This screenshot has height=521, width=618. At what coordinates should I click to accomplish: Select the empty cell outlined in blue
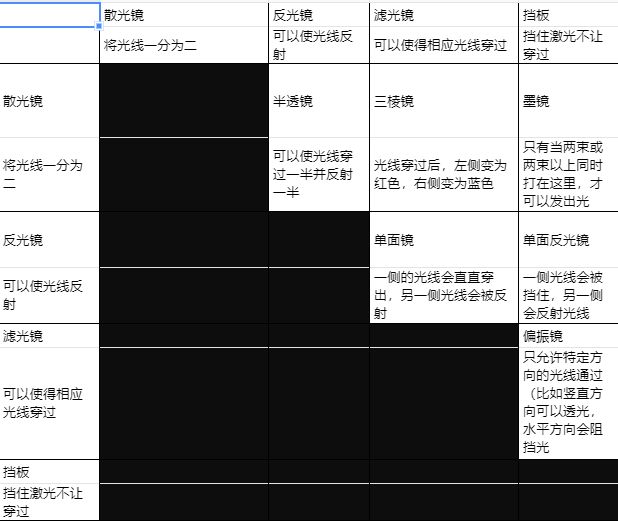[x=50, y=15]
